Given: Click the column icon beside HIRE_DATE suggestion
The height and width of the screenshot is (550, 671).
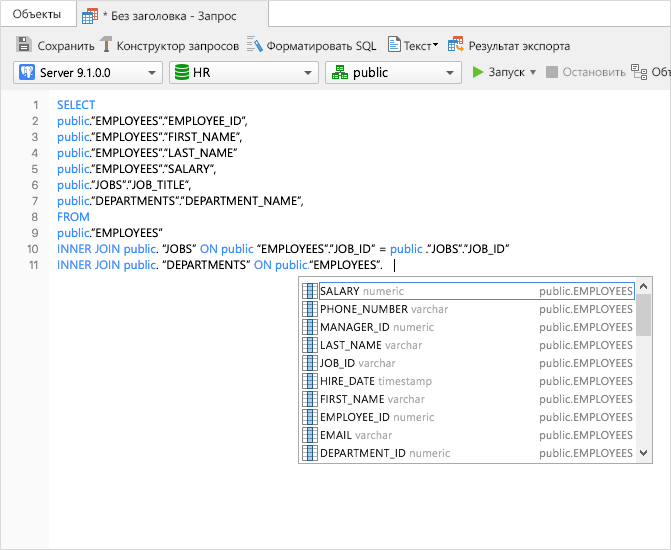Looking at the screenshot, I should (x=310, y=381).
